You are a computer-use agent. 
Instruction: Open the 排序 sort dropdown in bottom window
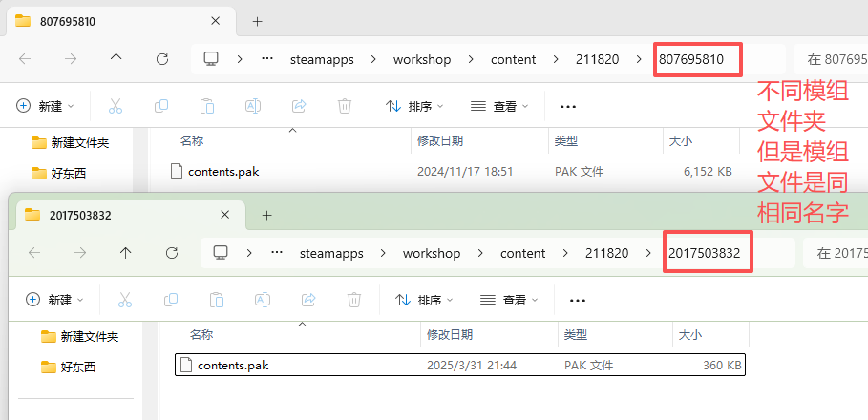(424, 300)
